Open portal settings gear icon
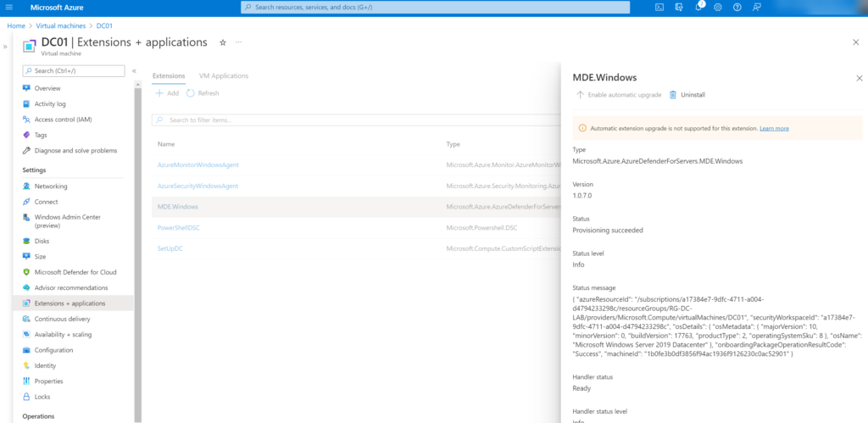The width and height of the screenshot is (868, 423). coord(718,7)
